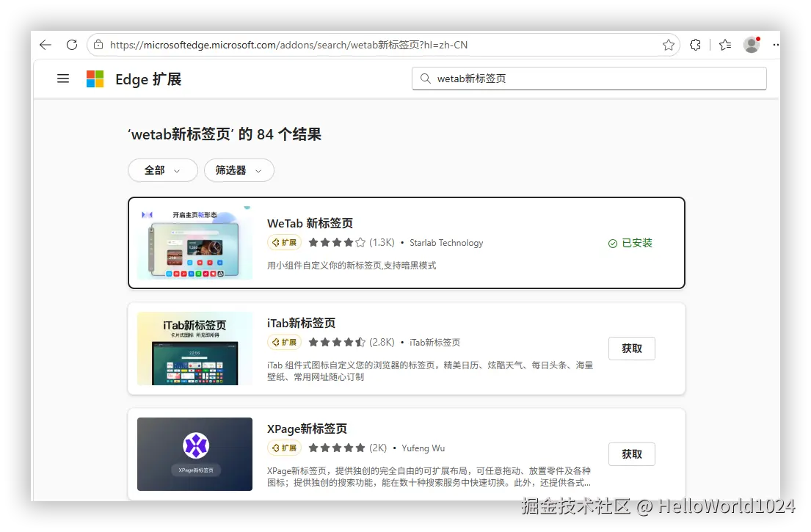Open the iTab新标签页 title link
The height and width of the screenshot is (532, 811).
coord(301,323)
